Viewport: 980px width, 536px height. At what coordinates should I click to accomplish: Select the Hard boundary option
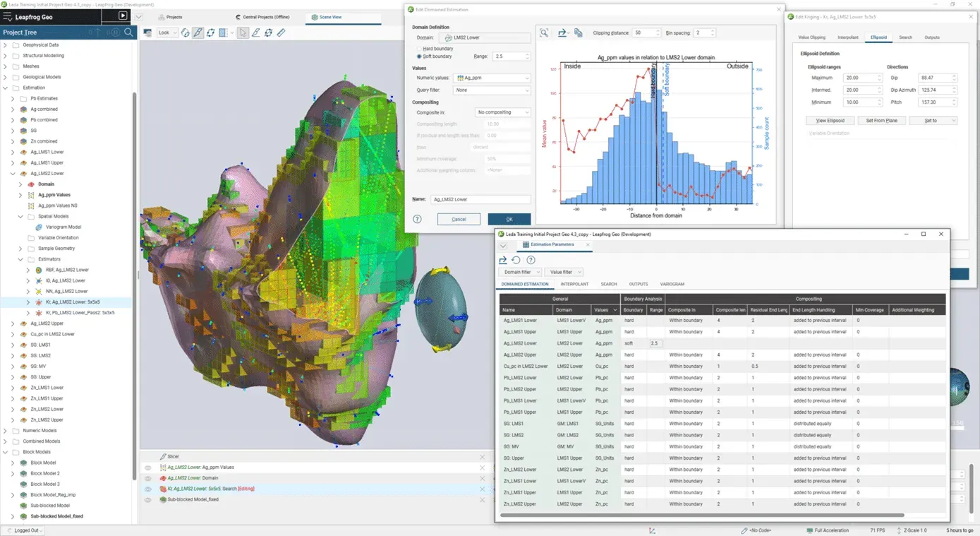(x=420, y=49)
